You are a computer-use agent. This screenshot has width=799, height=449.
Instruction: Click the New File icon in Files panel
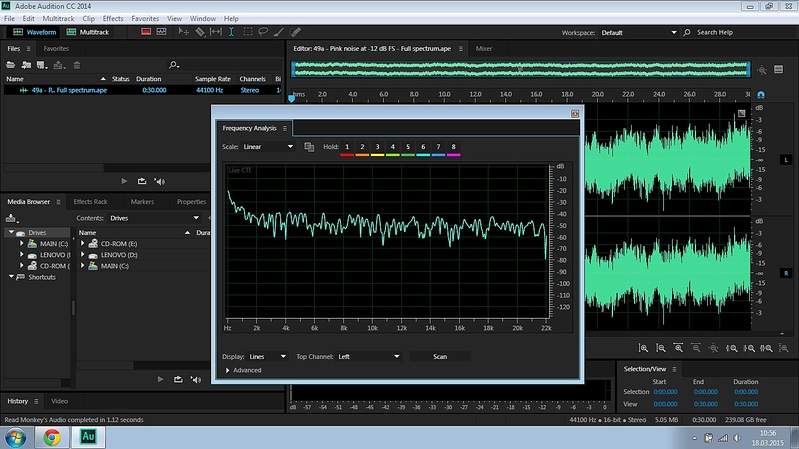pos(42,65)
